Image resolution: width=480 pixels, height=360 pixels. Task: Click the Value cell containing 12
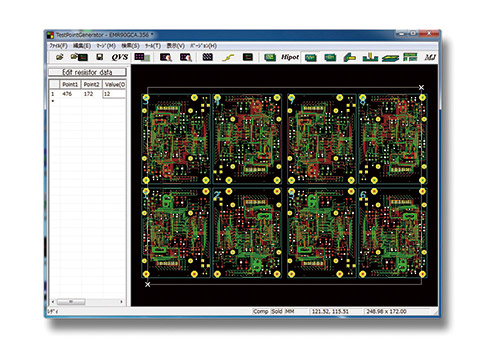pos(114,94)
